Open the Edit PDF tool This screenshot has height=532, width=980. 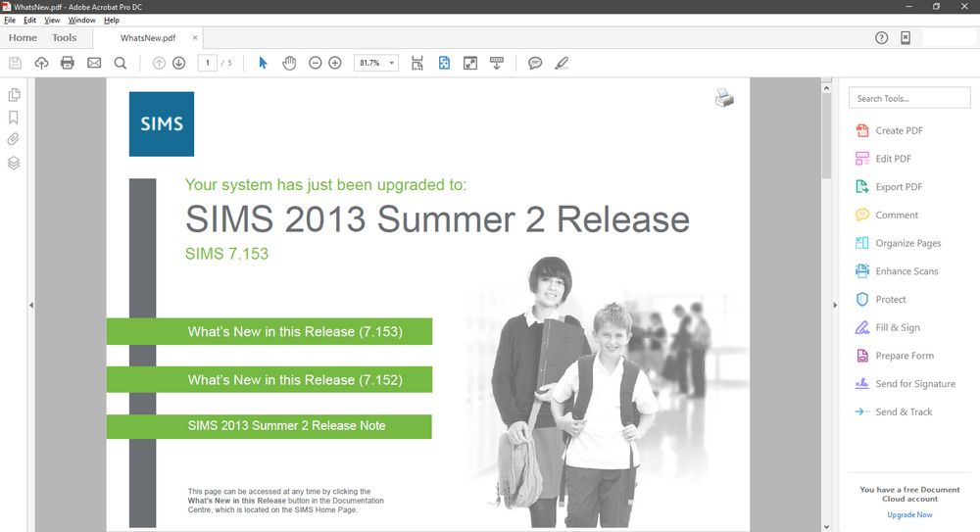[883, 159]
